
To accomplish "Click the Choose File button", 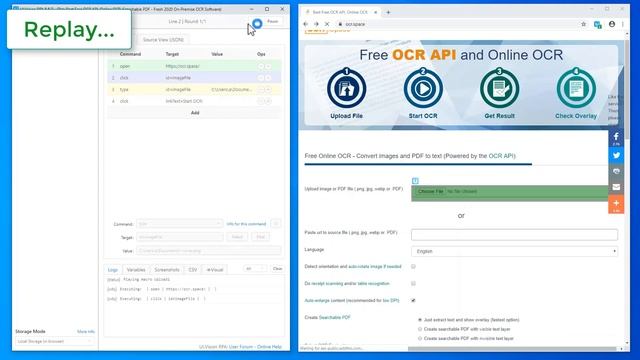I will pyautogui.click(x=430, y=191).
